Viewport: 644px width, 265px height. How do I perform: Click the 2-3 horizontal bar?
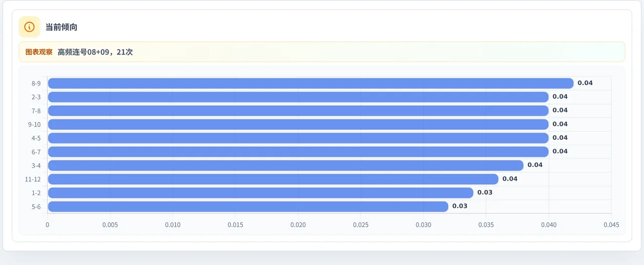point(298,97)
